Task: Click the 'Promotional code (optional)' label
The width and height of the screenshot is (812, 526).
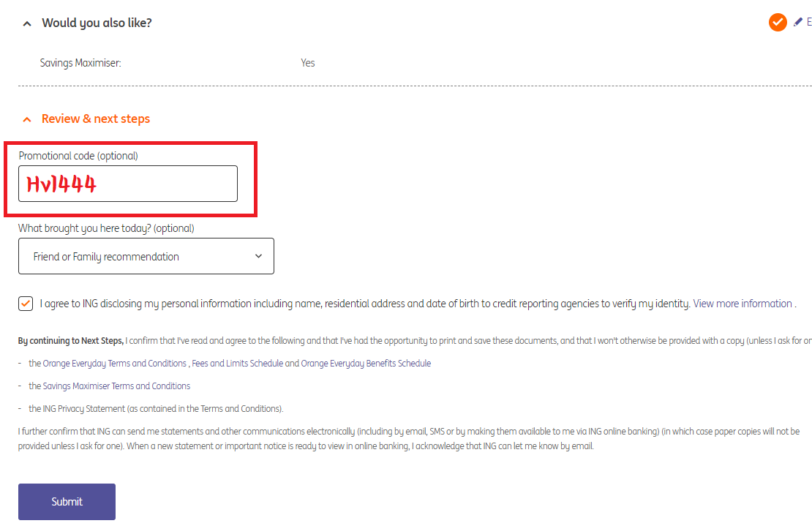Action: [x=78, y=156]
